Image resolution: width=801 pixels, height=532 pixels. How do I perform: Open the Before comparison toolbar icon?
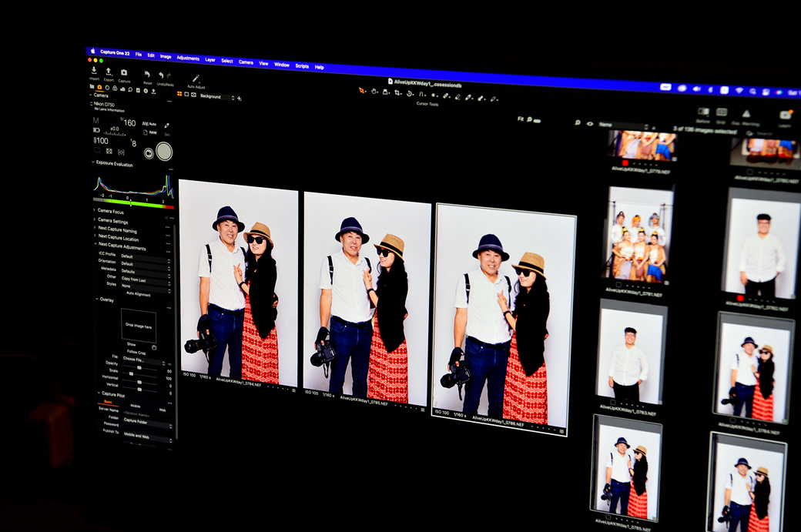[703, 112]
